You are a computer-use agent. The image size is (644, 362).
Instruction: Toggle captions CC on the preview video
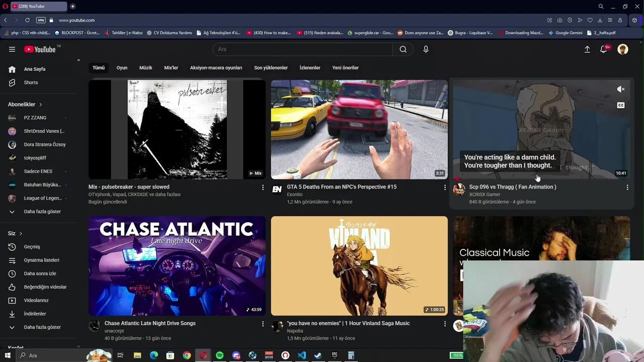pyautogui.click(x=621, y=105)
